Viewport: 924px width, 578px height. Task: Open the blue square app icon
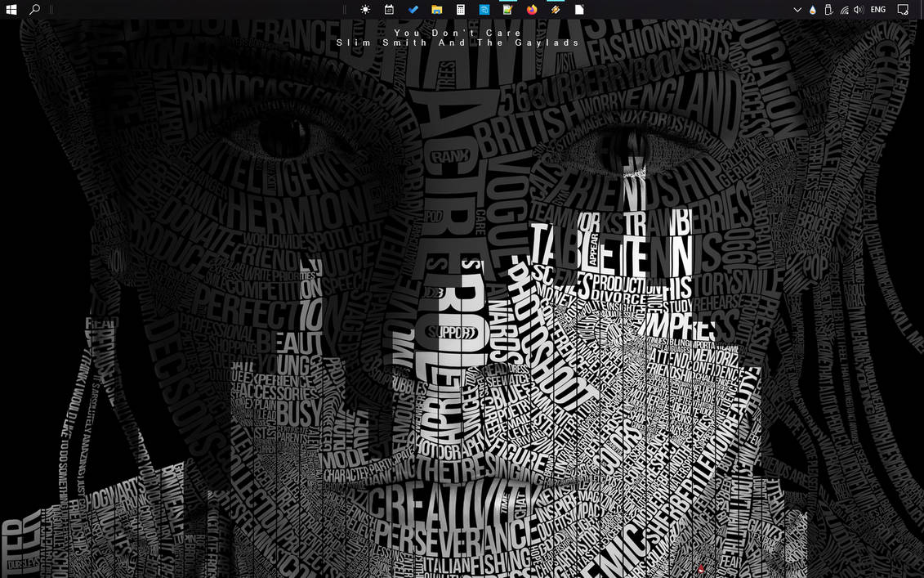click(x=484, y=10)
